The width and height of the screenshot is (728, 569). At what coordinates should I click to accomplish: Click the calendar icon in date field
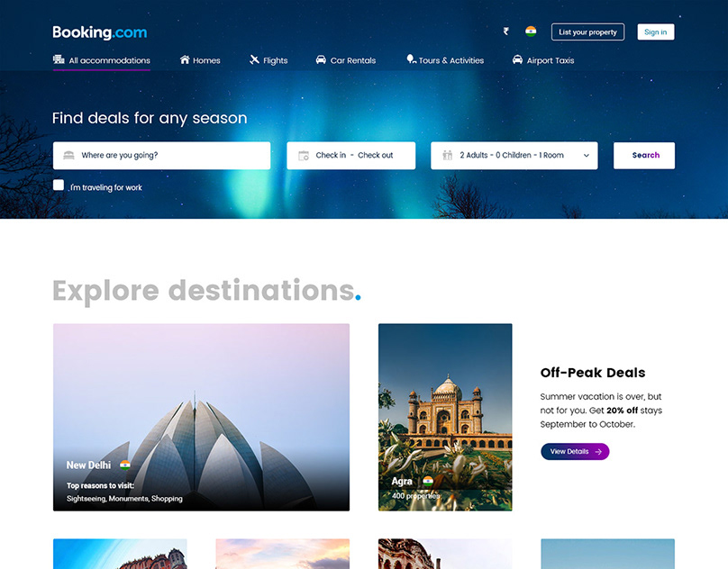point(304,156)
